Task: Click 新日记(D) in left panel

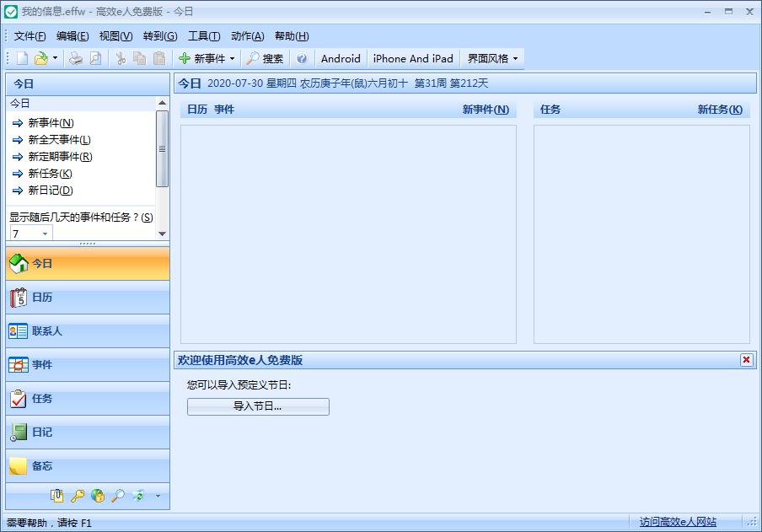Action: point(51,191)
